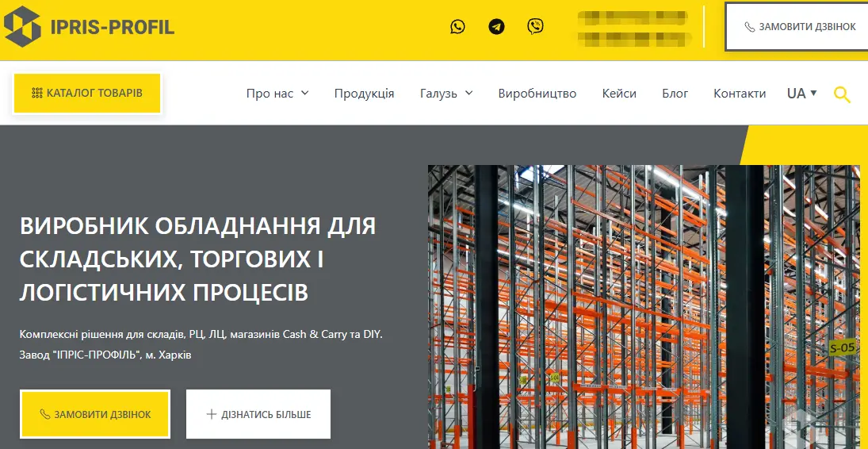Open the 'Виробництво' menu item
The height and width of the screenshot is (449, 868).
click(x=537, y=93)
